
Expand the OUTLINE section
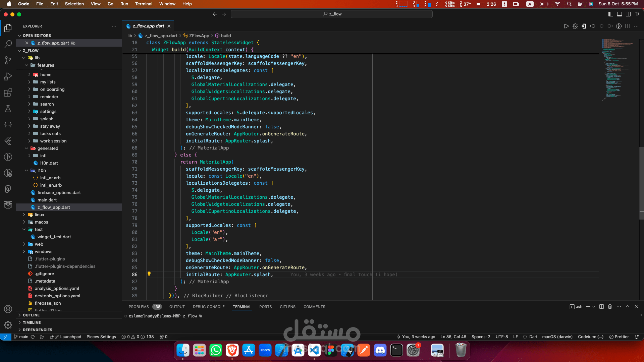(31, 315)
